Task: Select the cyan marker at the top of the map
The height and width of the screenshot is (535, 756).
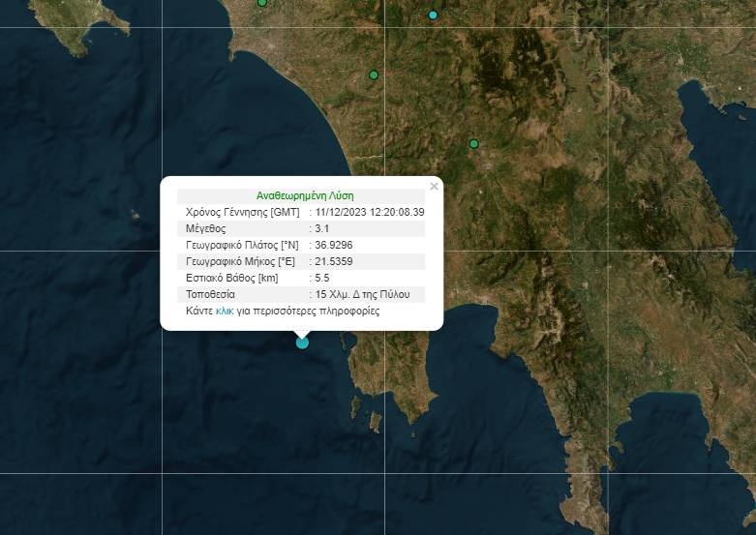Action: [433, 15]
